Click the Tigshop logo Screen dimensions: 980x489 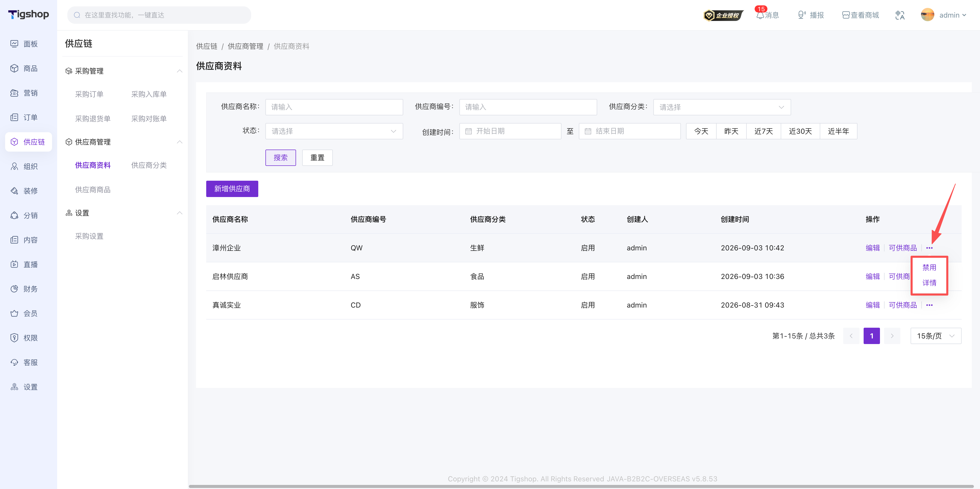[29, 15]
